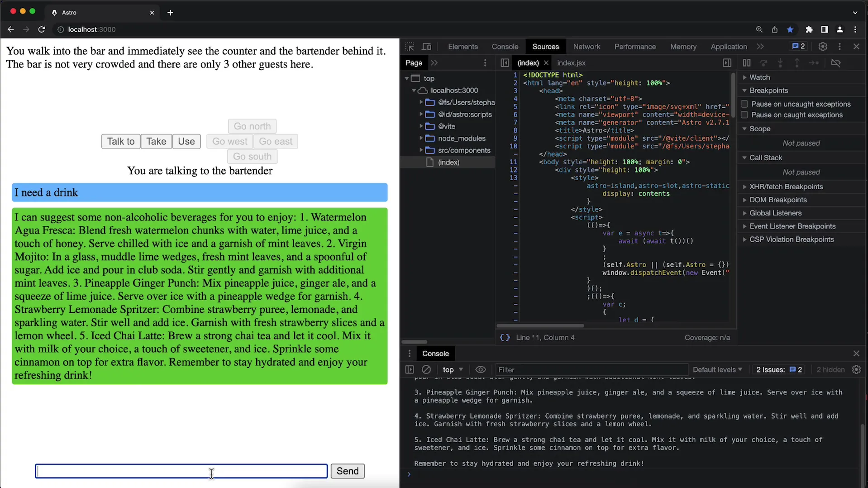Switch to the Console tab
Image resolution: width=868 pixels, height=488 pixels.
click(505, 47)
